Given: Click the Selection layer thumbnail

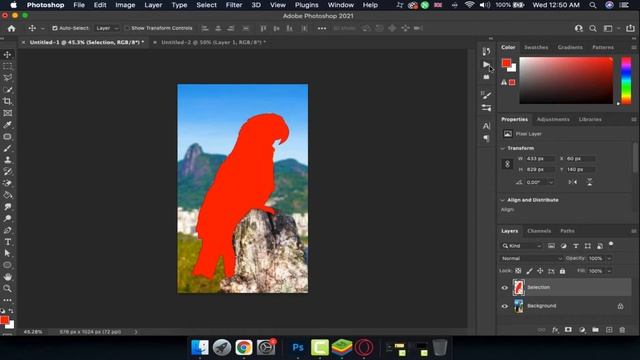Looking at the screenshot, I should (x=518, y=287).
